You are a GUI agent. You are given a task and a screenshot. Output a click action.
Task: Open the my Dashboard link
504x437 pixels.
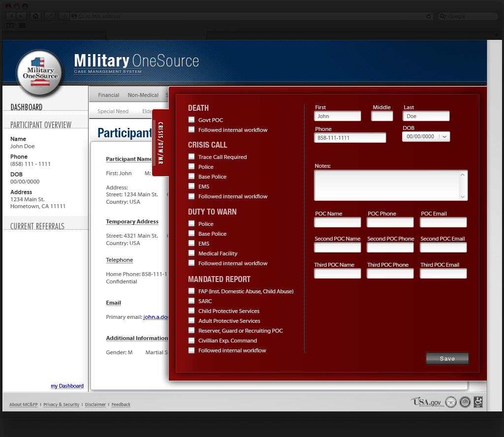pyautogui.click(x=67, y=386)
